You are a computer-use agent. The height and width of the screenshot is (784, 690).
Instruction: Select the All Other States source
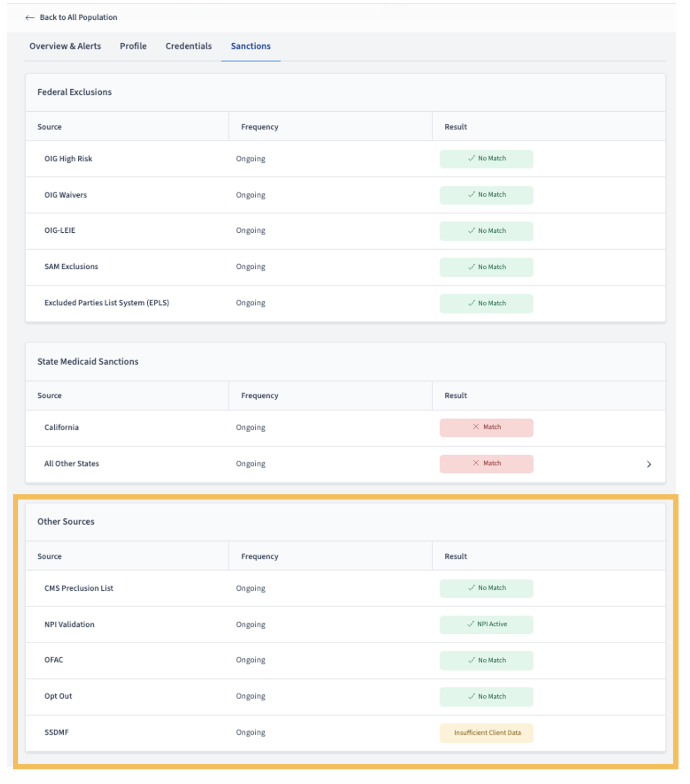pos(72,464)
